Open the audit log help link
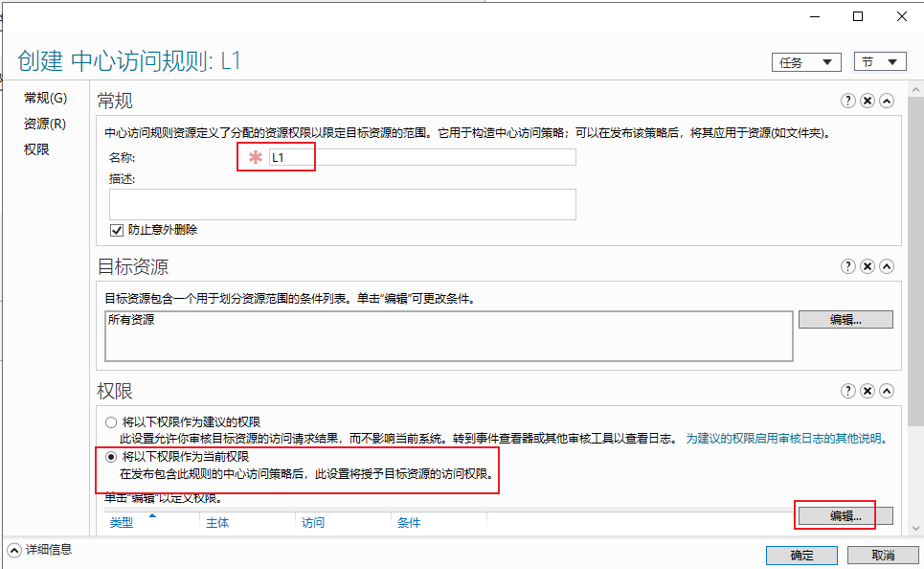This screenshot has height=569, width=924. (x=787, y=439)
